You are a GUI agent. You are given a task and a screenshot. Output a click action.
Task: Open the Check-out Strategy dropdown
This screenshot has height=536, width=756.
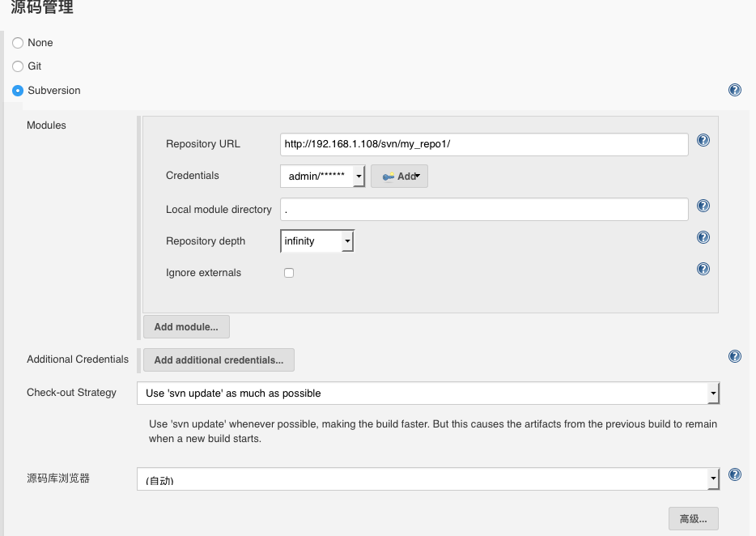428,393
